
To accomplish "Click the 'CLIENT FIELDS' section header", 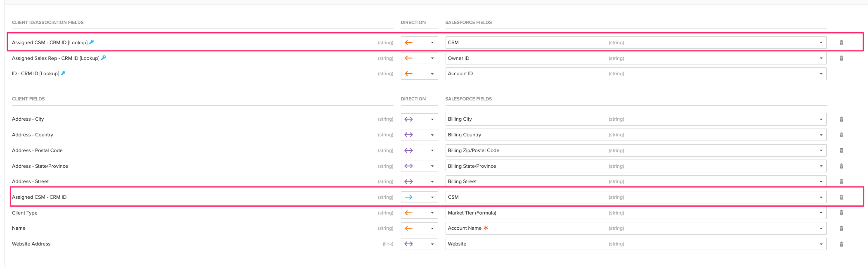I will pos(28,99).
